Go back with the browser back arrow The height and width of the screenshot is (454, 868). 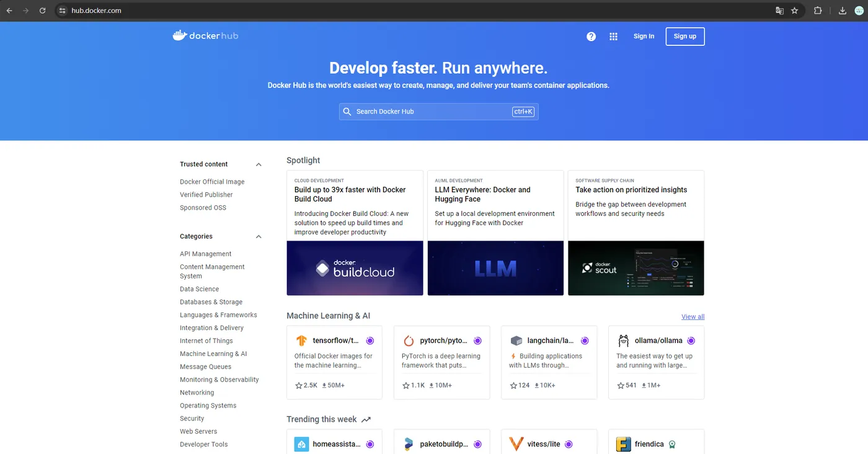(9, 11)
